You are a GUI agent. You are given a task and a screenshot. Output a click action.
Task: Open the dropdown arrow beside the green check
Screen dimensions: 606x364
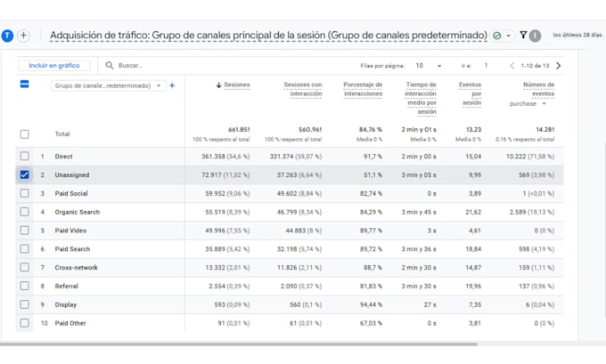pos(509,36)
